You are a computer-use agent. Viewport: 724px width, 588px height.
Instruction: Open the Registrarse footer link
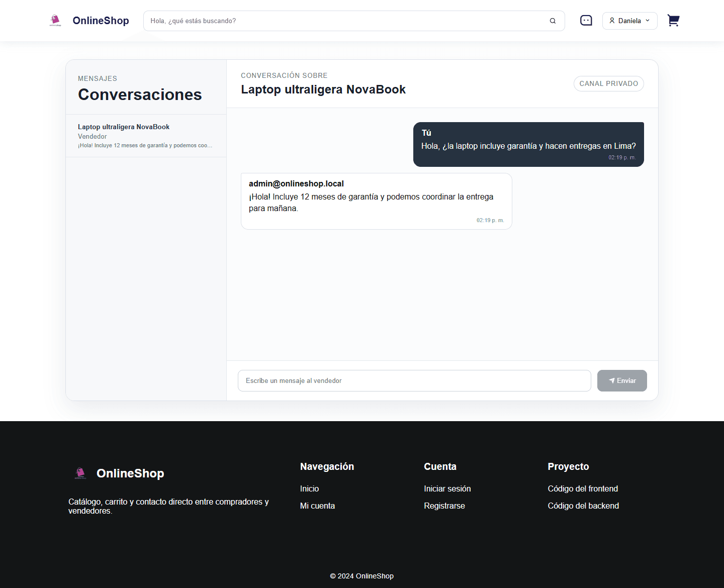pos(444,506)
